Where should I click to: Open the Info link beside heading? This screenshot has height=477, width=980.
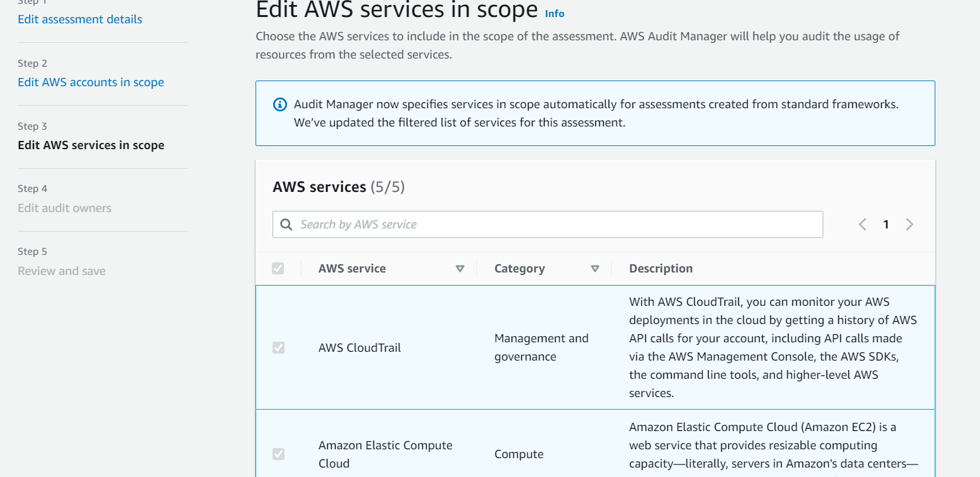click(555, 13)
